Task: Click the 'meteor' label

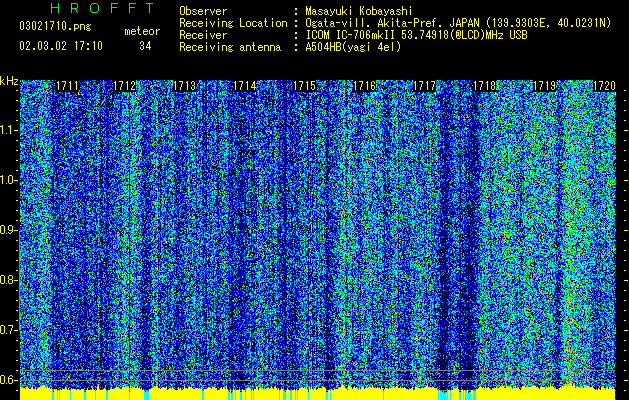Action: point(142,31)
